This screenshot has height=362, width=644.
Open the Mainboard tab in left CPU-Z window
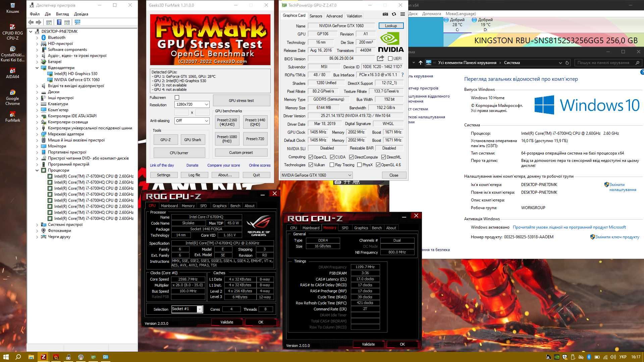pos(169,206)
